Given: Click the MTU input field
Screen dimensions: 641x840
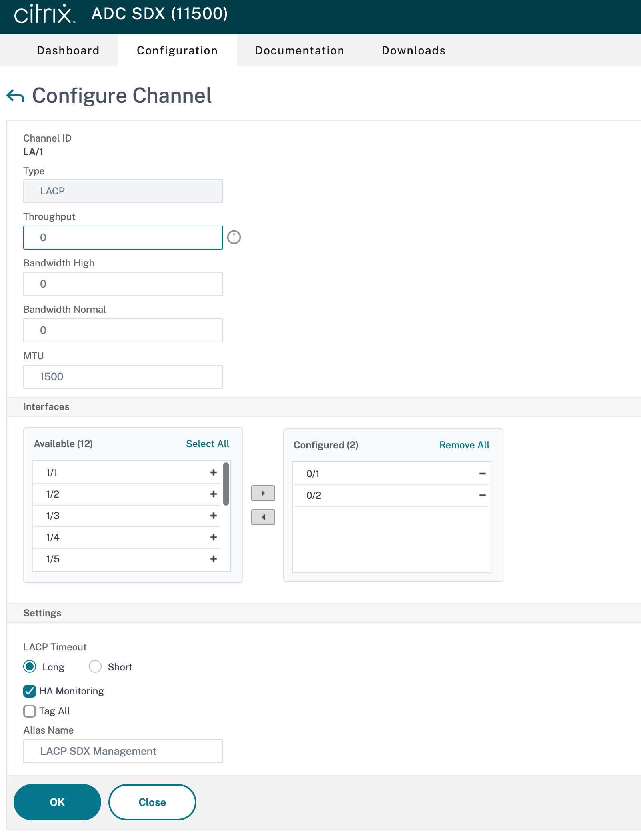Looking at the screenshot, I should pyautogui.click(x=123, y=377).
